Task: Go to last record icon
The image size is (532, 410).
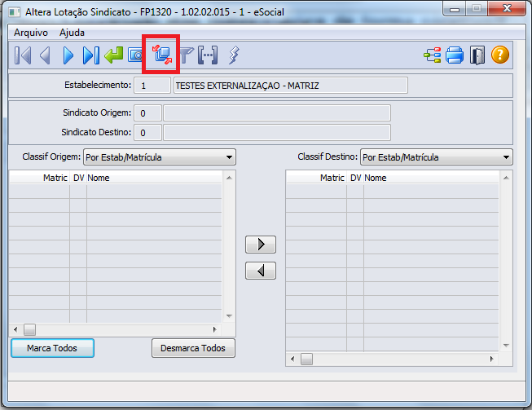Action: click(91, 55)
